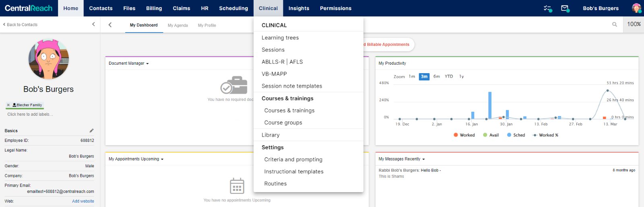Viewport: 644px width, 207px height.
Task: Open the messages envelope icon
Action: [565, 8]
